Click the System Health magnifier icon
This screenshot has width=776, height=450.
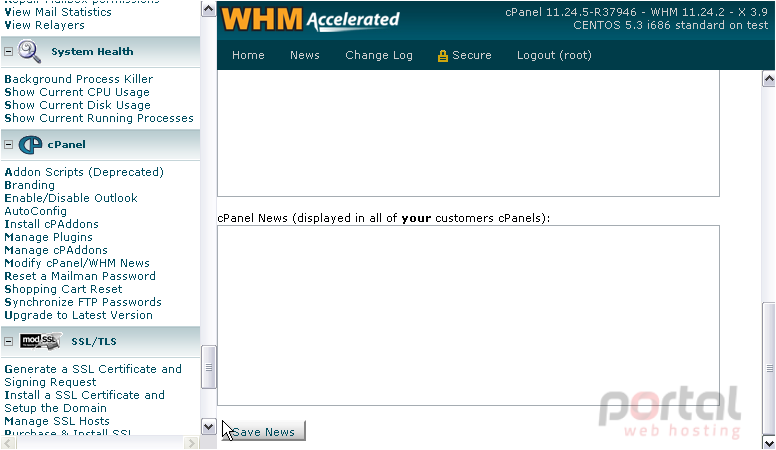tap(29, 51)
